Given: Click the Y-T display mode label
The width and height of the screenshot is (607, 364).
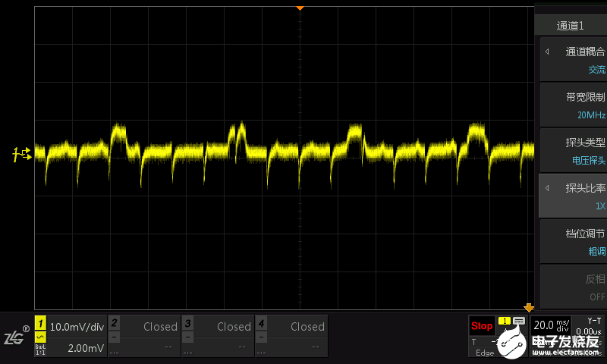Looking at the screenshot, I should [x=594, y=321].
